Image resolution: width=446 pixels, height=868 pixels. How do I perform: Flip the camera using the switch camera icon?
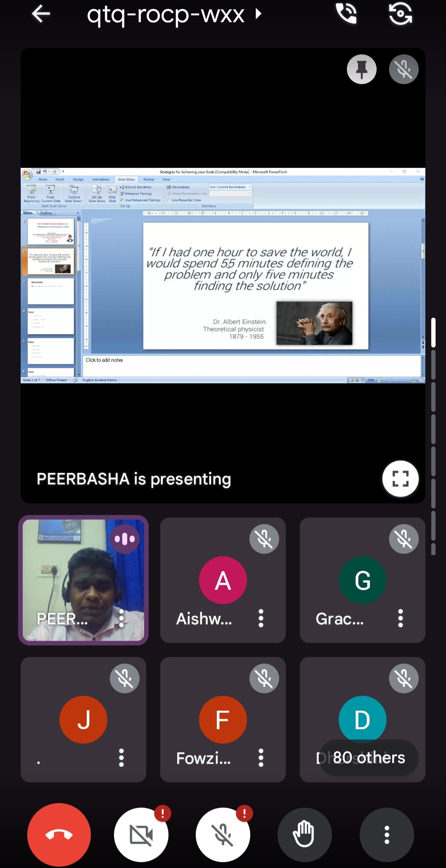point(400,14)
